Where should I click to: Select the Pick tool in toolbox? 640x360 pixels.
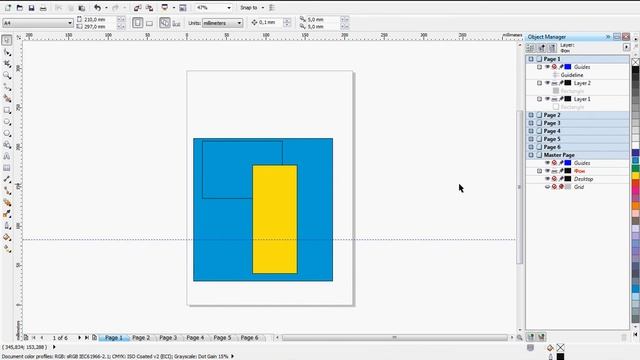click(7, 40)
